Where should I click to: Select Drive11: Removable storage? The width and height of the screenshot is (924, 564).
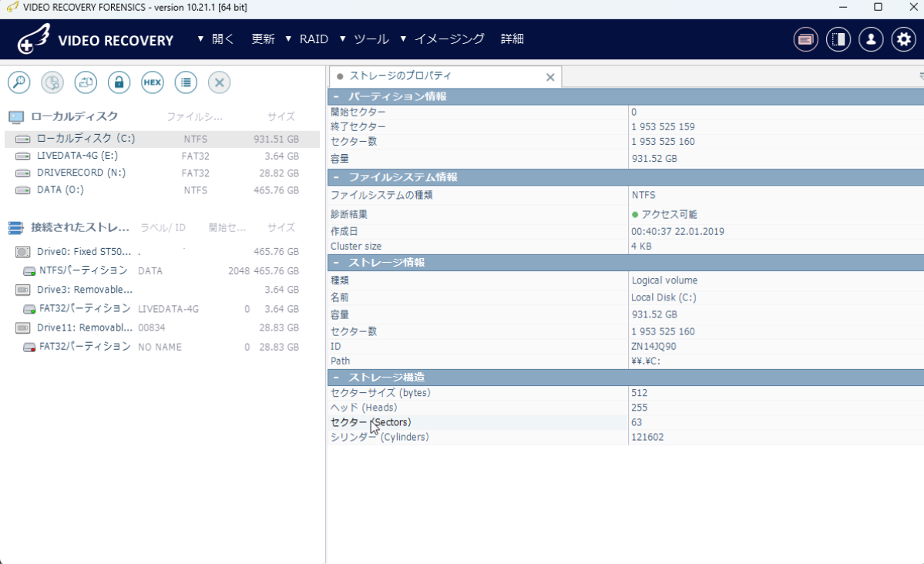pyautogui.click(x=162, y=327)
